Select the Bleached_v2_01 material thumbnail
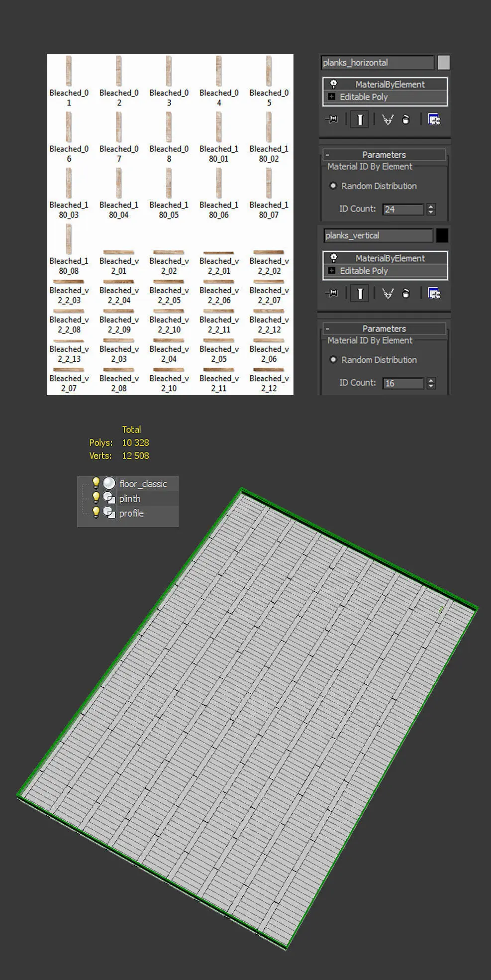This screenshot has width=491, height=980. coord(119,252)
